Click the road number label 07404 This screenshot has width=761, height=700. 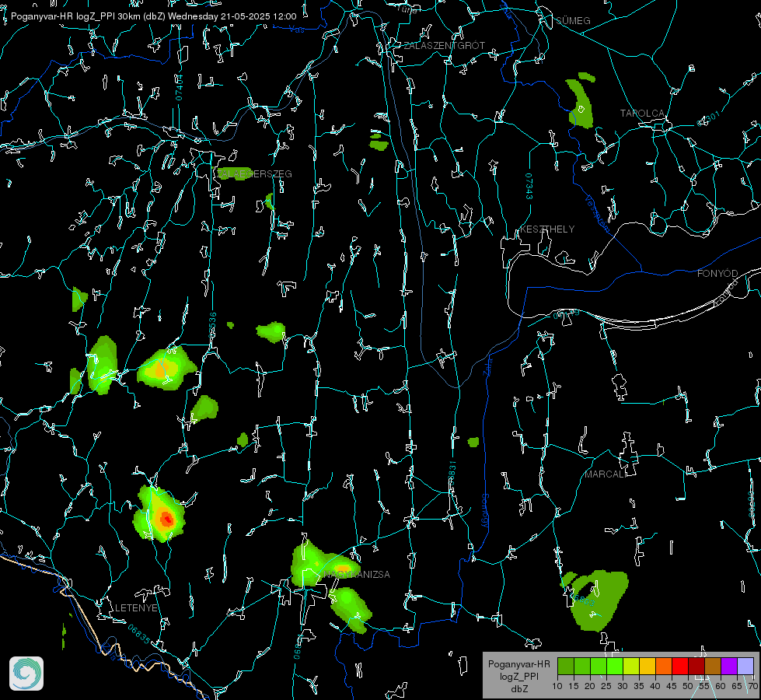pos(180,87)
